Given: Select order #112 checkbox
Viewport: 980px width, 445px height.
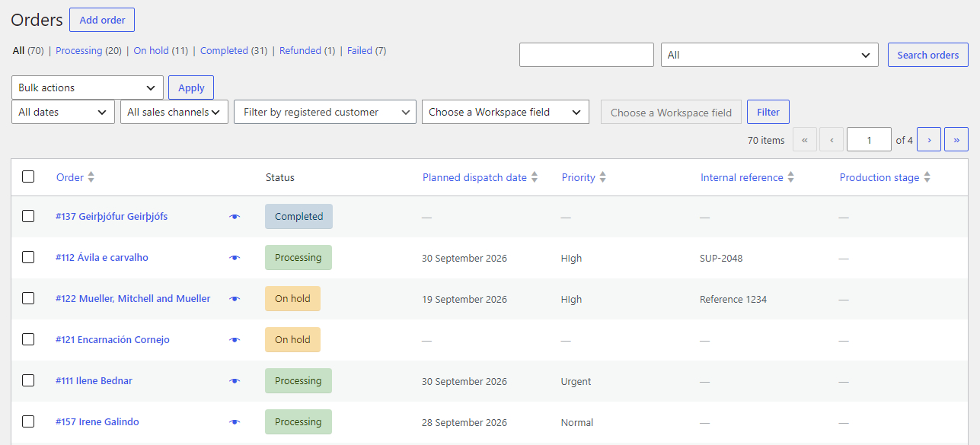Looking at the screenshot, I should tap(28, 257).
